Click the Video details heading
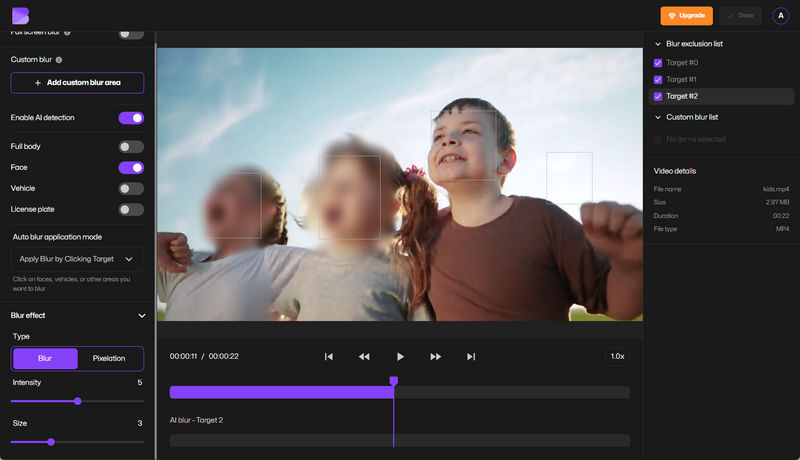Screen dimensions: 800x460 click(x=674, y=171)
